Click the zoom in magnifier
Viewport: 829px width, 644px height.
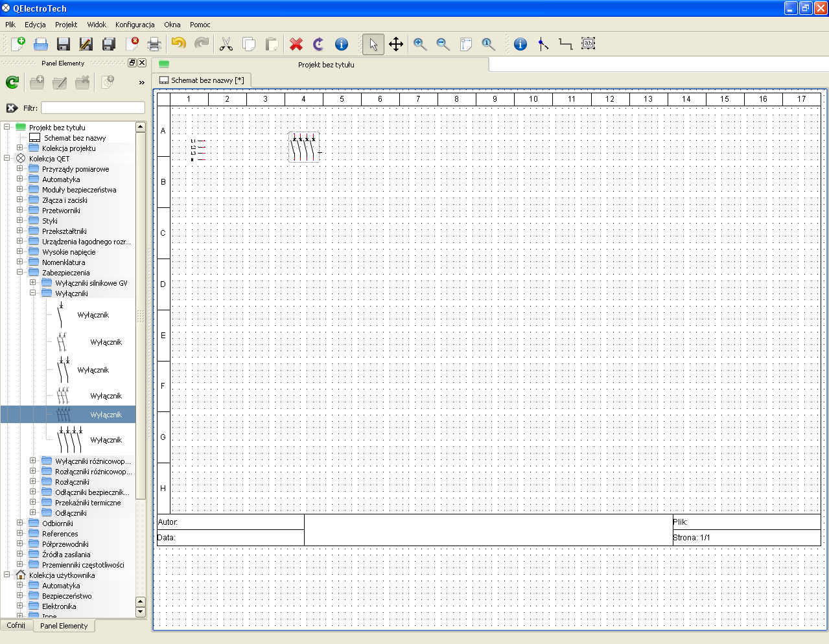pos(420,44)
